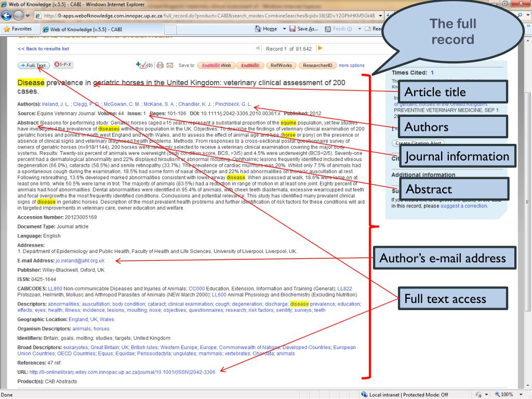Viewport: 532px width, 399px height.
Task: Go to next record orange arrow
Action: pyautogui.click(x=320, y=48)
